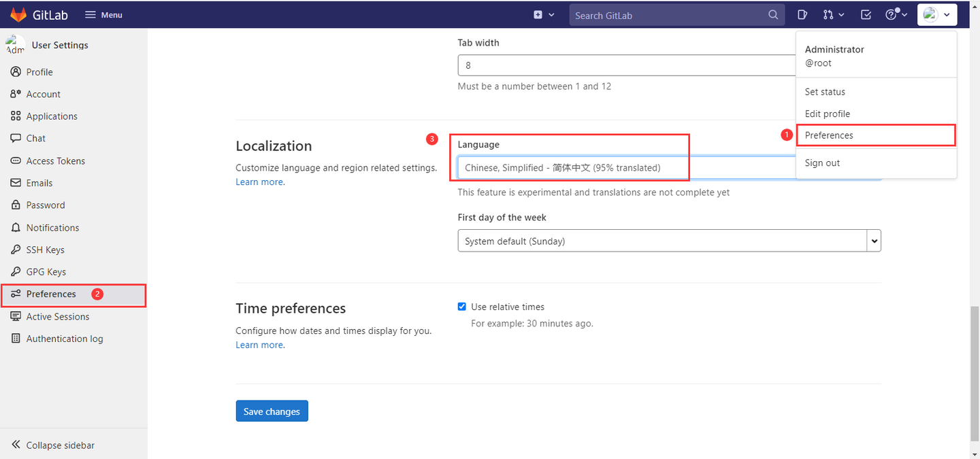Follow Learn more link under Localization
This screenshot has width=980, height=459.
(259, 182)
